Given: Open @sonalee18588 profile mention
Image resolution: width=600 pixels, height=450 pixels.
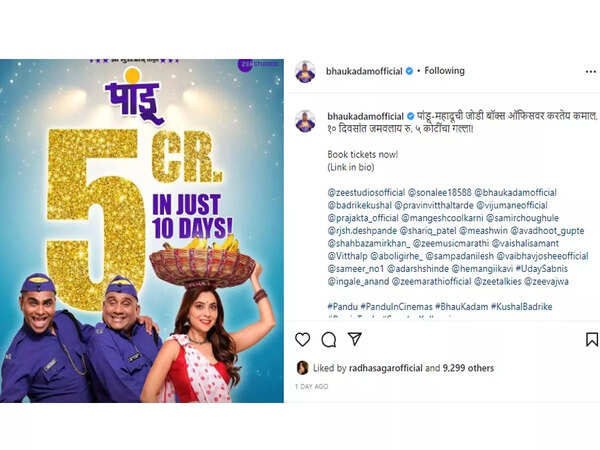Looking at the screenshot, I should [x=440, y=192].
